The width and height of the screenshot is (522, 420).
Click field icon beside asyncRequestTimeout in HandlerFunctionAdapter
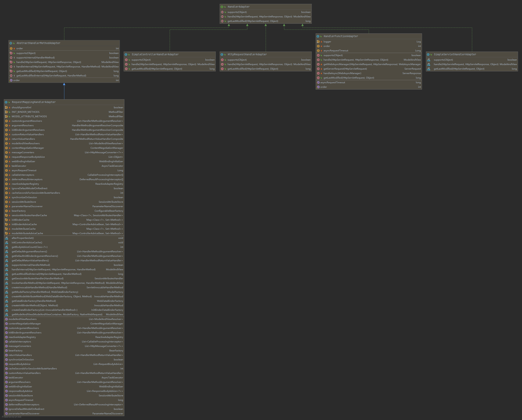pyautogui.click(x=318, y=51)
